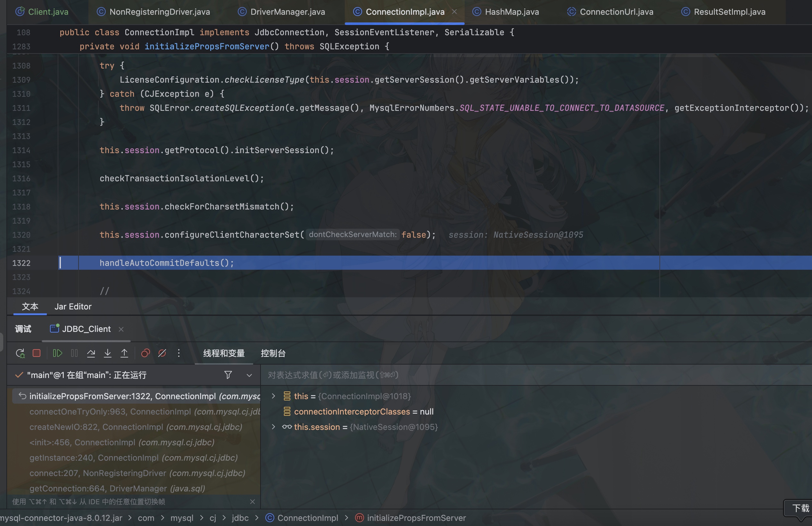Open the DriverManager.java editor tab
Image resolution: width=812 pixels, height=526 pixels.
(287, 12)
